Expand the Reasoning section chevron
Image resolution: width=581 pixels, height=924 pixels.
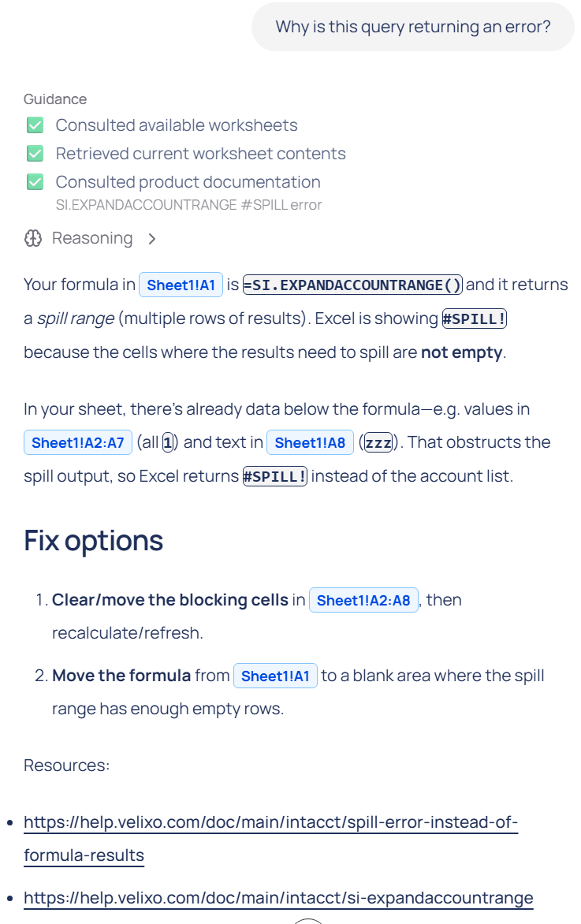click(152, 238)
